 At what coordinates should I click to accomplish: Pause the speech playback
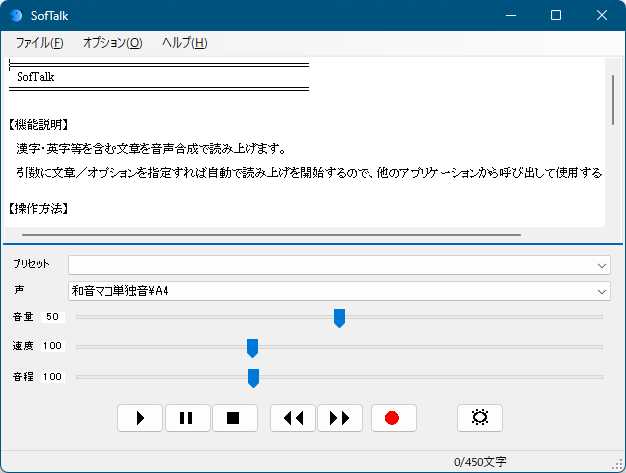[x=188, y=418]
